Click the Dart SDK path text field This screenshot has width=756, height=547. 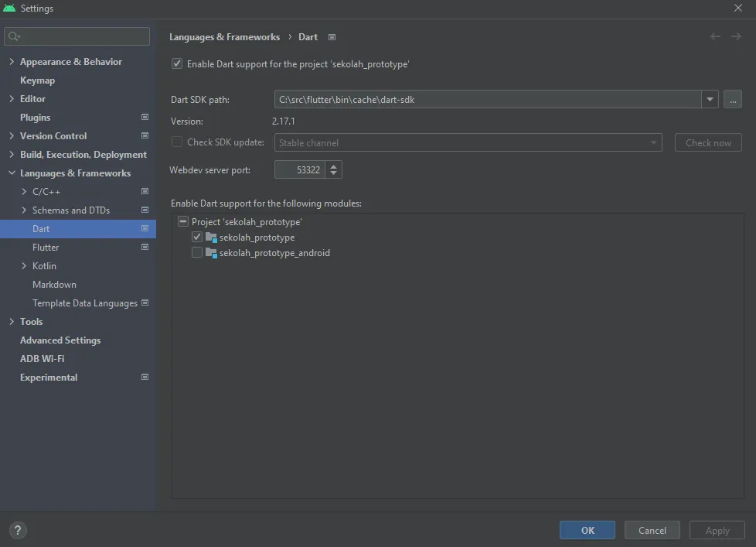point(488,99)
